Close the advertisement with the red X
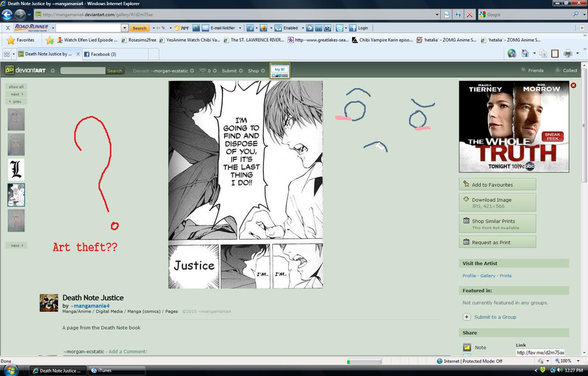Screen dimensions: 588x376 [574, 86]
